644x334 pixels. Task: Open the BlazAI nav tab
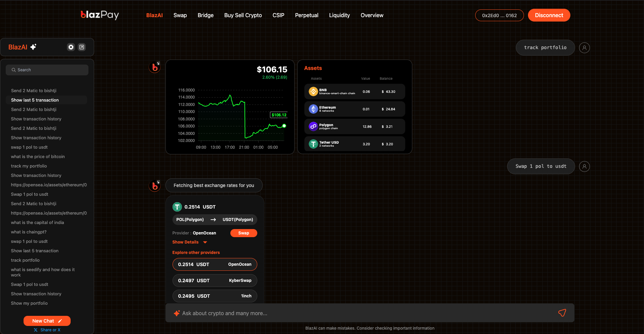154,15
